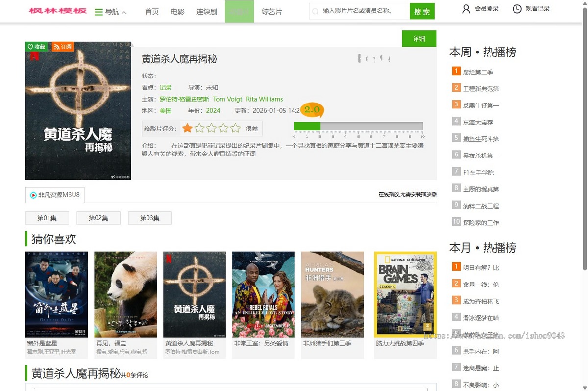Click the green score progress bar
Image resolution: width=588 pixels, height=391 pixels.
pyautogui.click(x=307, y=126)
